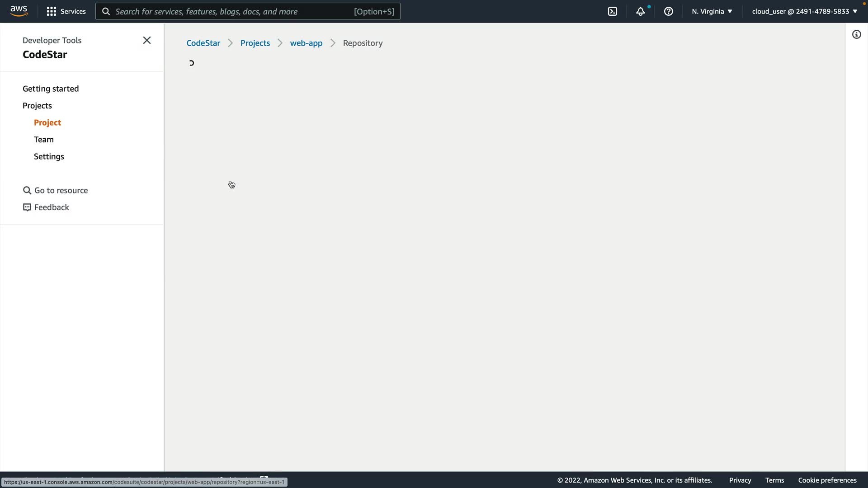
Task: Go to CodeStar breadcrumb link
Action: tap(203, 43)
